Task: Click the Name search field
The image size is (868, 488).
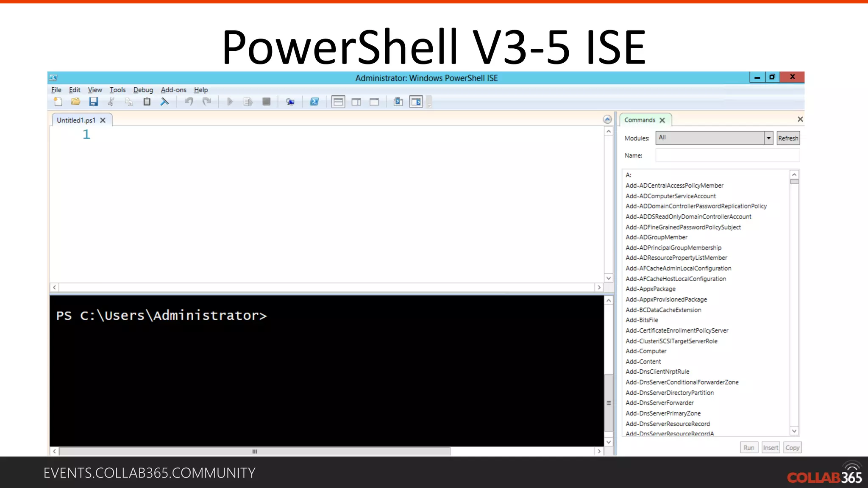Action: point(727,155)
